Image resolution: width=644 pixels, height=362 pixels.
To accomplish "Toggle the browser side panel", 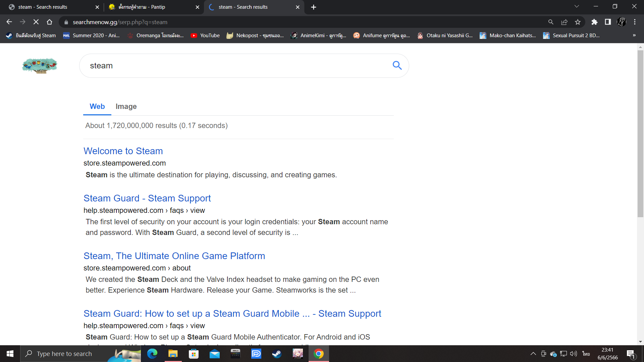I will [608, 22].
